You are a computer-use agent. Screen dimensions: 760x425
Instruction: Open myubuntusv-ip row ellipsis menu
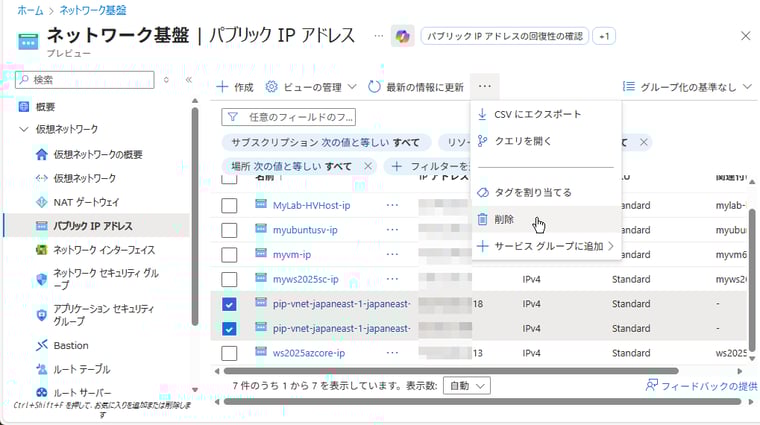pyautogui.click(x=392, y=230)
